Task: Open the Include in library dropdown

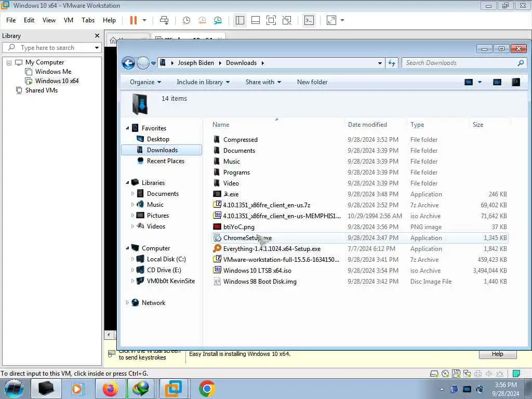Action: [203, 82]
